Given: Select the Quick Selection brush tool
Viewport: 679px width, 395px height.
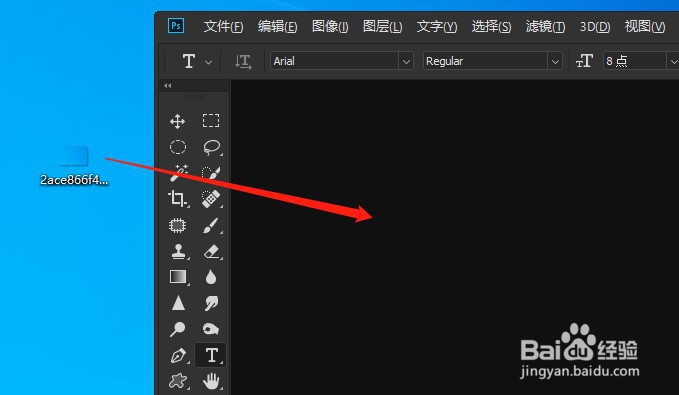Looking at the screenshot, I should click(x=212, y=173).
